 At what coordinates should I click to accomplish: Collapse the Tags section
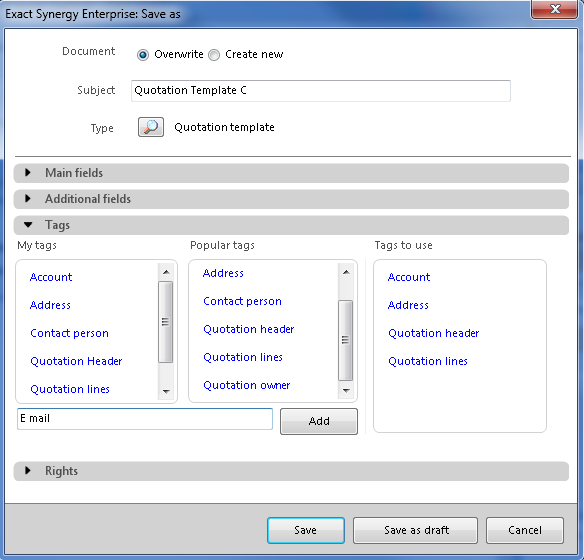pos(291,225)
